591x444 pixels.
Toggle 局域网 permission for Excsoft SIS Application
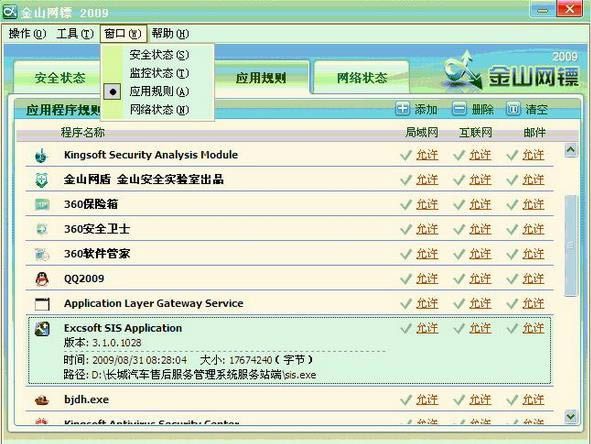tap(427, 329)
